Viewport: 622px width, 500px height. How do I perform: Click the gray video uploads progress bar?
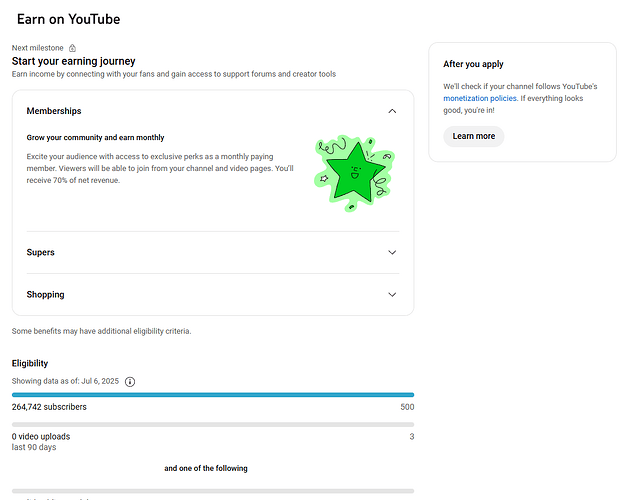212,425
